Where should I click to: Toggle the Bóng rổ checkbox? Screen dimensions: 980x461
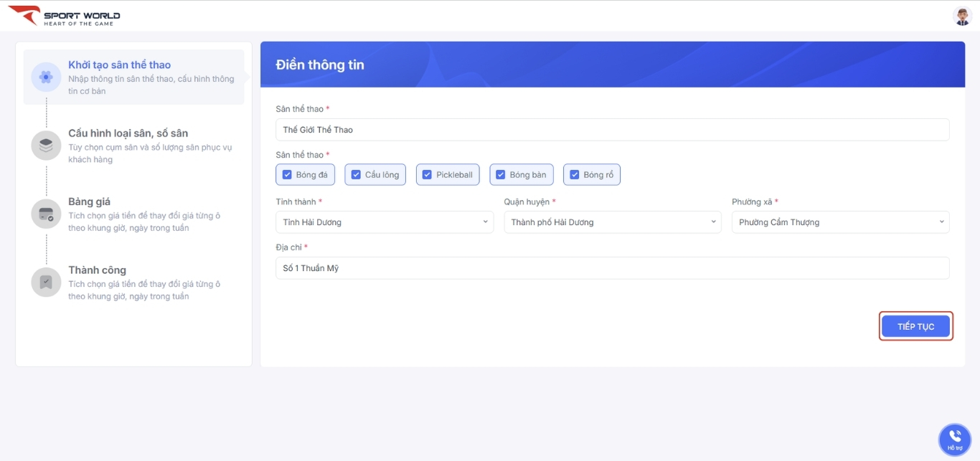pos(574,175)
